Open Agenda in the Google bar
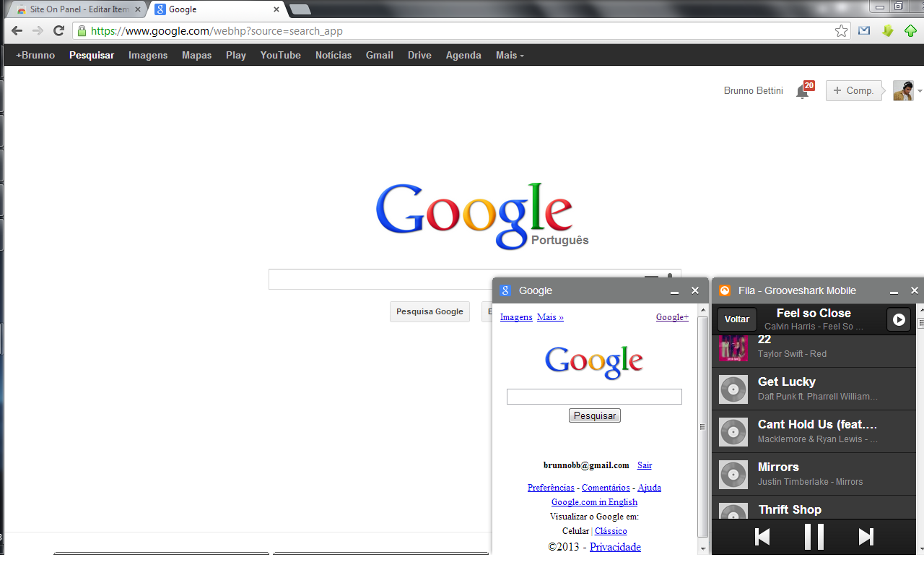Image resolution: width=924 pixels, height=578 pixels. pyautogui.click(x=463, y=55)
